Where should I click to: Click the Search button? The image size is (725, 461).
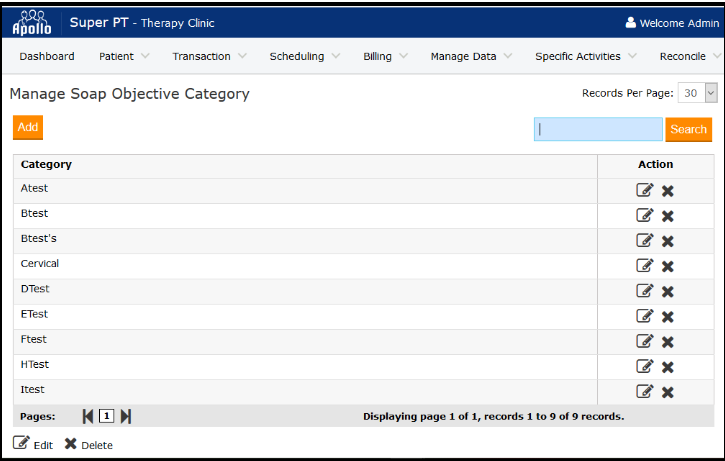point(688,129)
